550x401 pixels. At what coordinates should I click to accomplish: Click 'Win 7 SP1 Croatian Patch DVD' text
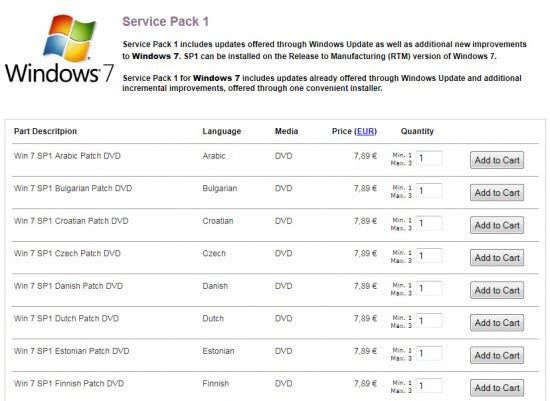coord(71,221)
